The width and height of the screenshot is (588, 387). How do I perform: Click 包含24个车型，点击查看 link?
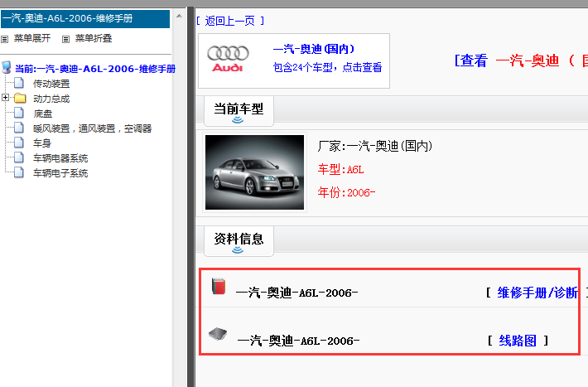(327, 67)
